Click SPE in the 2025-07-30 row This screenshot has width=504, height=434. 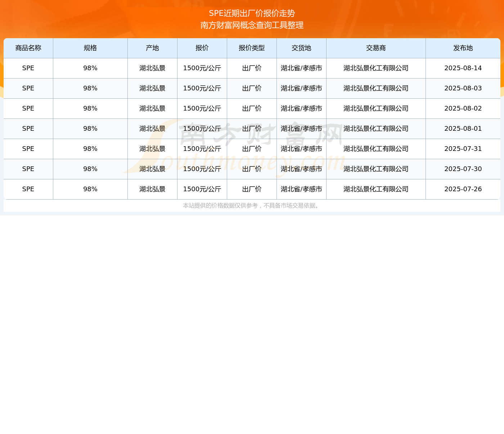point(28,169)
